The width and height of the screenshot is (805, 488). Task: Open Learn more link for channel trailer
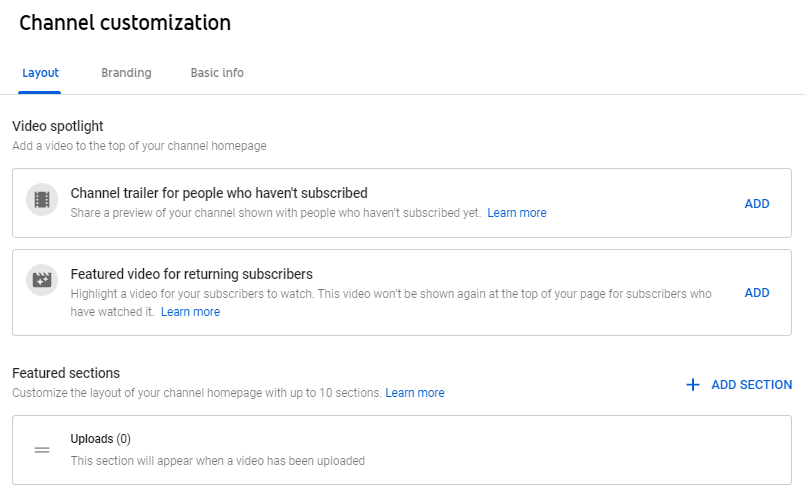click(516, 213)
